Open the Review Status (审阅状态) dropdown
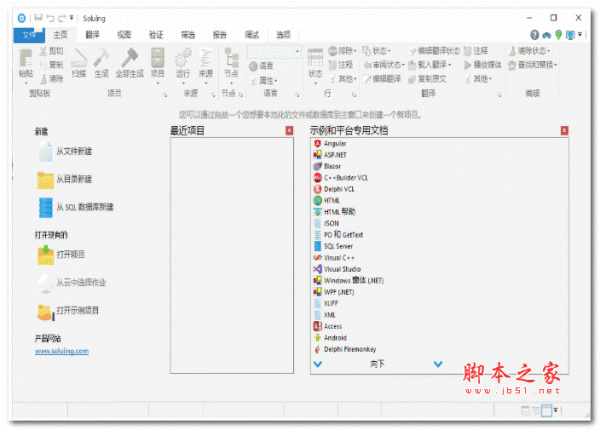The height and width of the screenshot is (430, 600). (x=384, y=65)
